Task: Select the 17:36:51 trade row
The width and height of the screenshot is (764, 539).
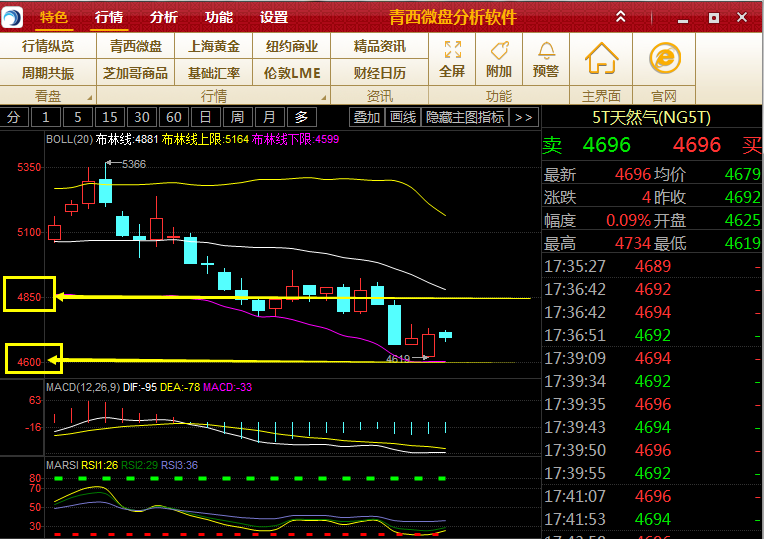Action: 652,335
